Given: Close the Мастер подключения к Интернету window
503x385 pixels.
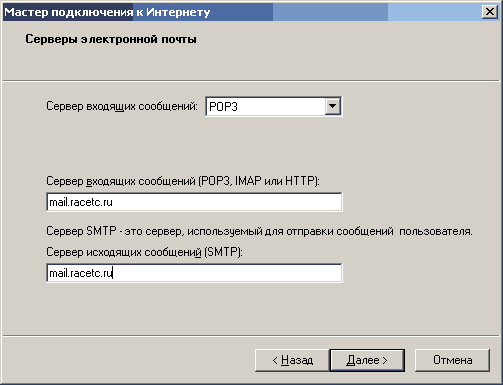Looking at the screenshot, I should tap(490, 12).
